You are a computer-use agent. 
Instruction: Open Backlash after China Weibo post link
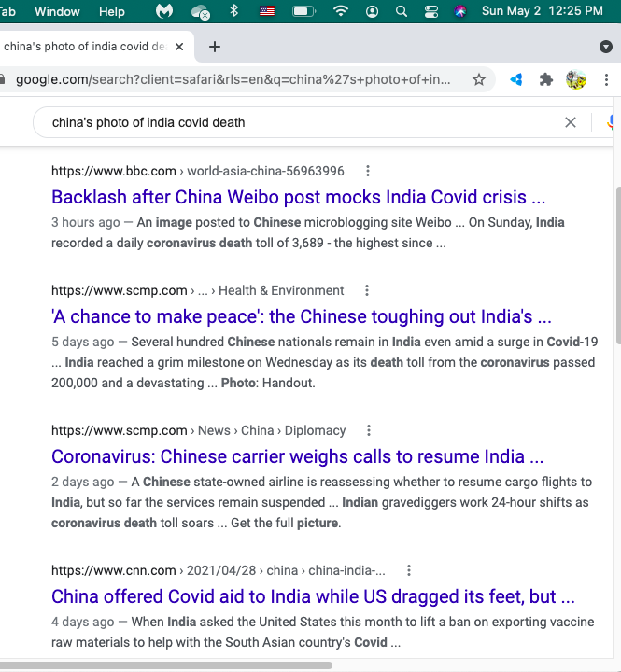[298, 198]
